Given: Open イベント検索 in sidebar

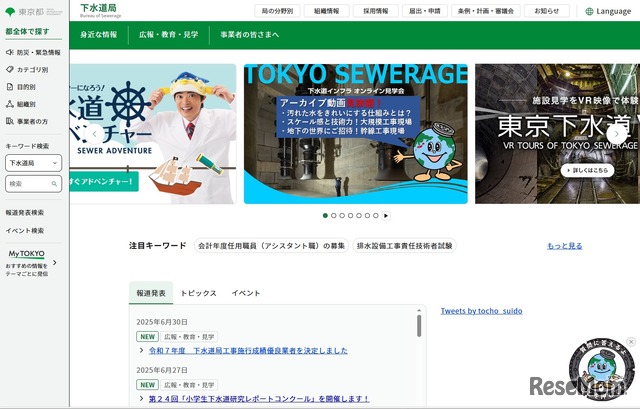Looking at the screenshot, I should point(24,231).
